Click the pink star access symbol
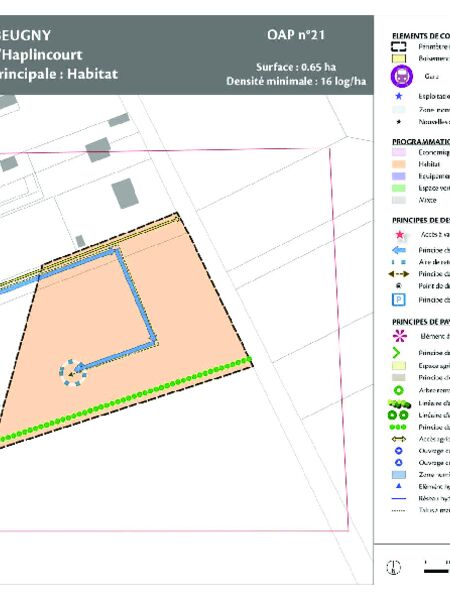The width and height of the screenshot is (450, 600). [x=399, y=235]
